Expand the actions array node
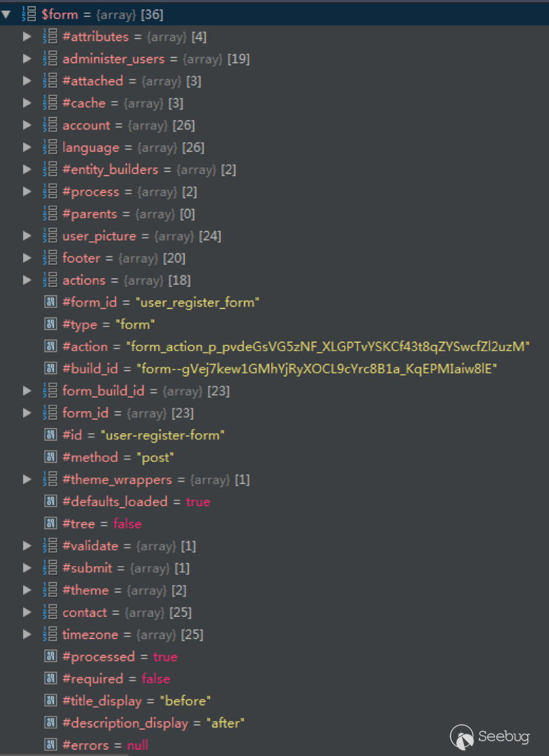Screen dimensions: 549x756 coord(27,280)
